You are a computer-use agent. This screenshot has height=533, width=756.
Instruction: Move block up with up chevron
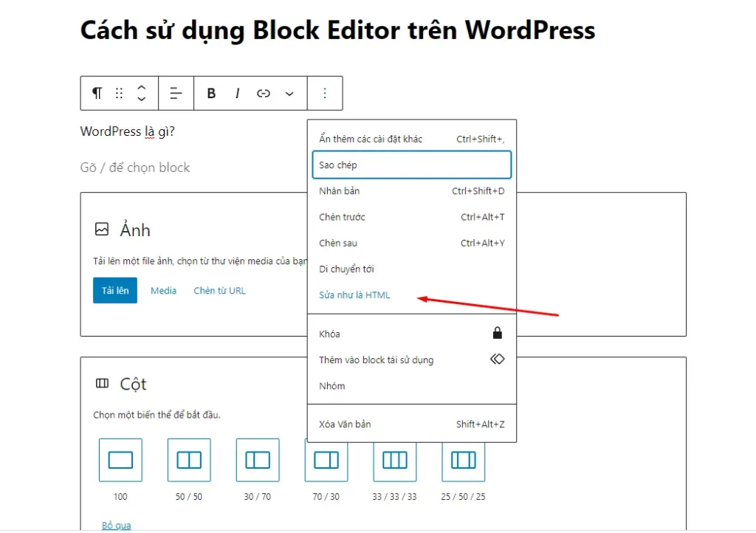[x=141, y=87]
